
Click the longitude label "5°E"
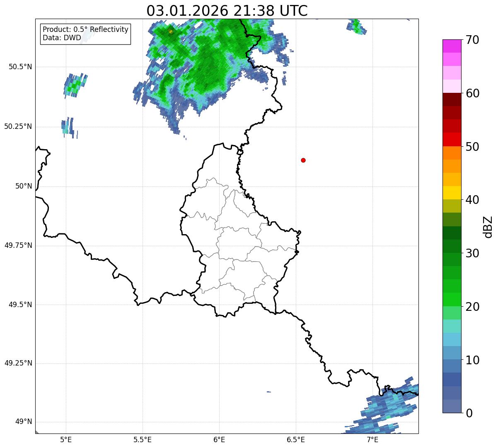66,440
